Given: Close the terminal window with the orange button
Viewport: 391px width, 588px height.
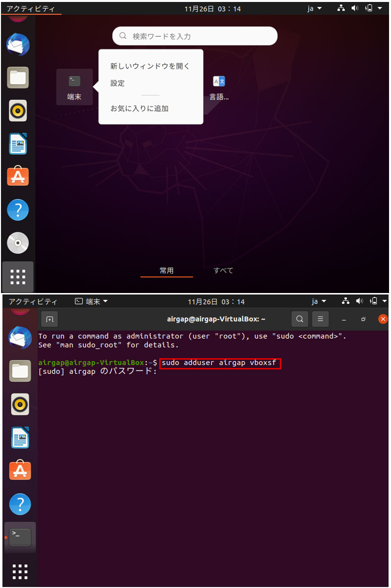Looking at the screenshot, I should pyautogui.click(x=383, y=319).
